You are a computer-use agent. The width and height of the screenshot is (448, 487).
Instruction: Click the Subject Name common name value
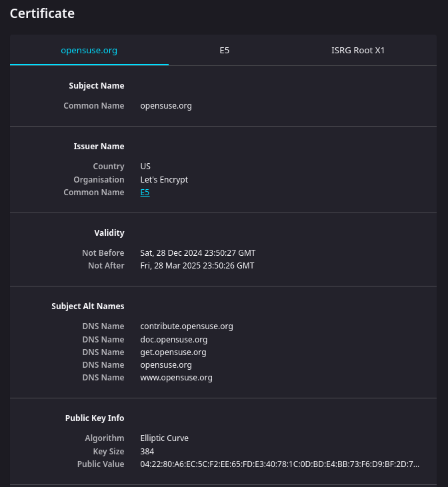click(166, 106)
